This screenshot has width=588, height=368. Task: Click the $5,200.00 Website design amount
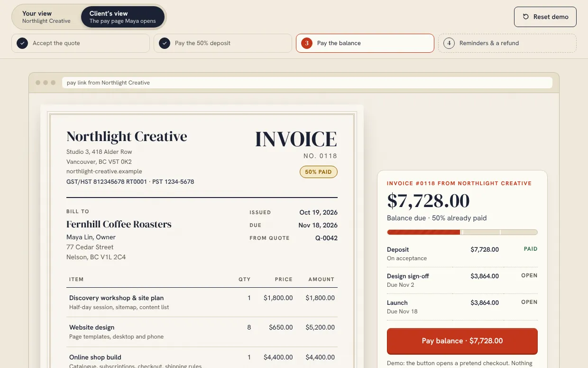point(320,328)
